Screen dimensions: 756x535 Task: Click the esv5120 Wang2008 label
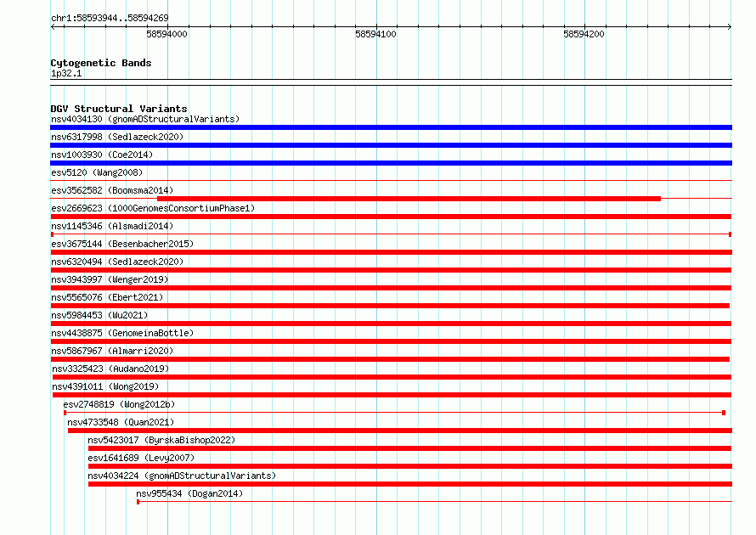97,172
